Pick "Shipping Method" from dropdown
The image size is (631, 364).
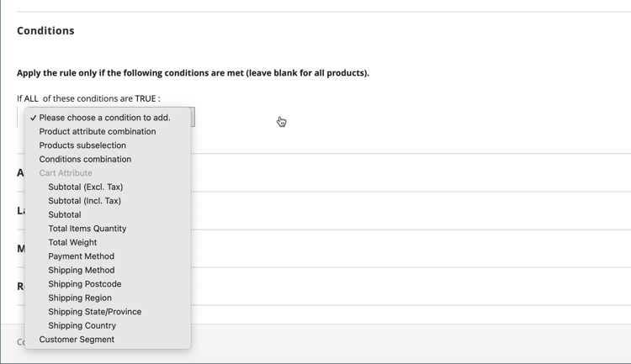[x=82, y=270]
